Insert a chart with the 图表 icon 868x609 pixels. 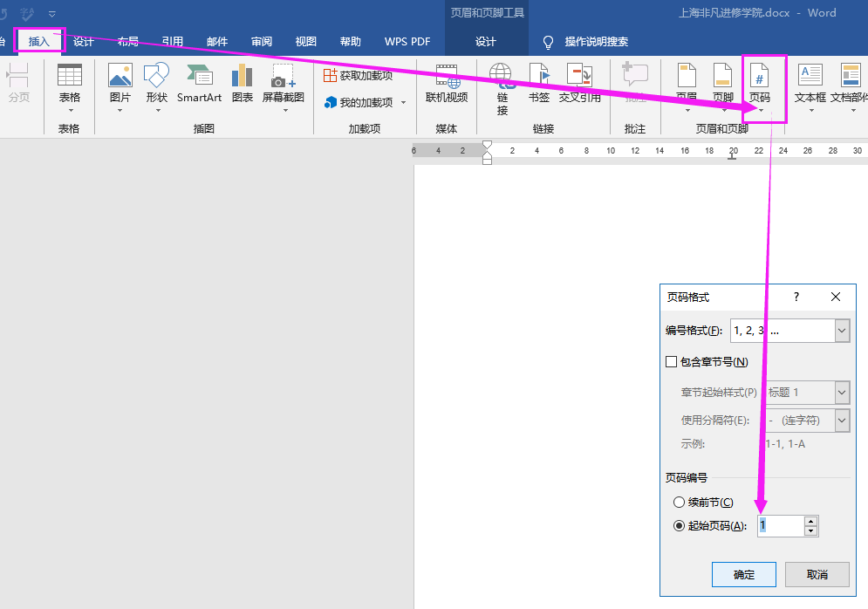(242, 85)
